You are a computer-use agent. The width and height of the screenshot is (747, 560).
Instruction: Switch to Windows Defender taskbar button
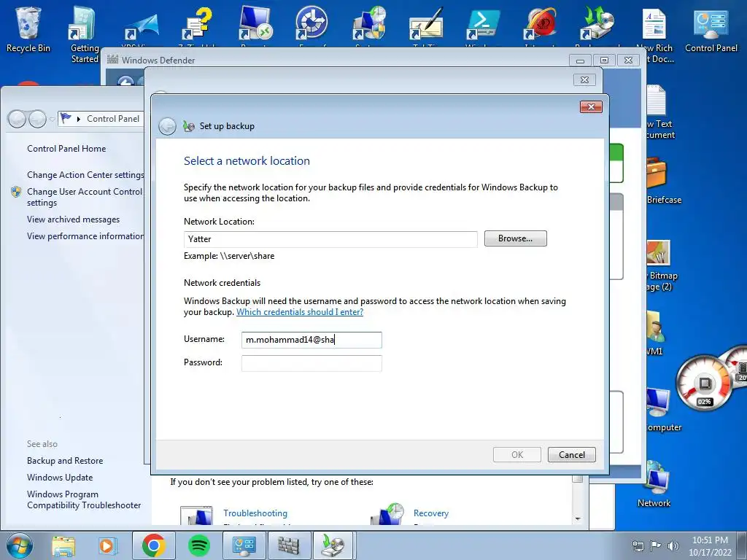tap(289, 545)
